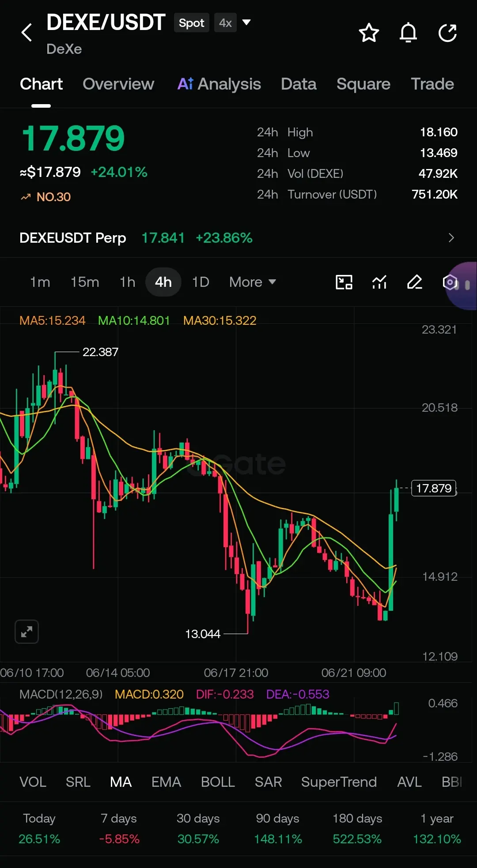
Task: Select the 1m timeframe
Action: pos(40,282)
